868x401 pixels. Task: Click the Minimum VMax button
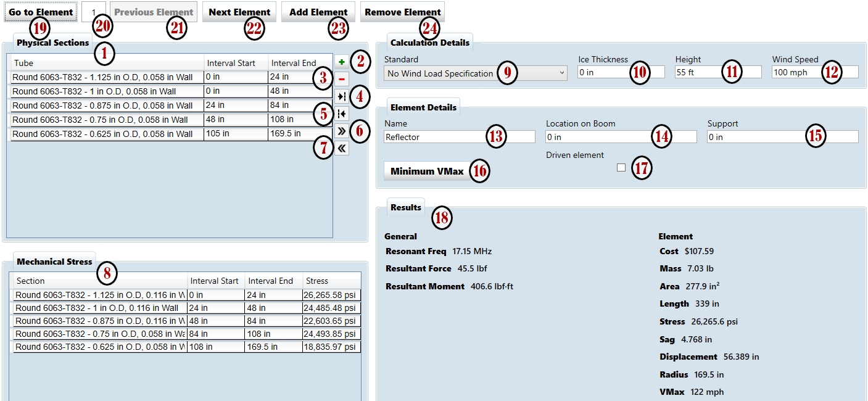(426, 171)
